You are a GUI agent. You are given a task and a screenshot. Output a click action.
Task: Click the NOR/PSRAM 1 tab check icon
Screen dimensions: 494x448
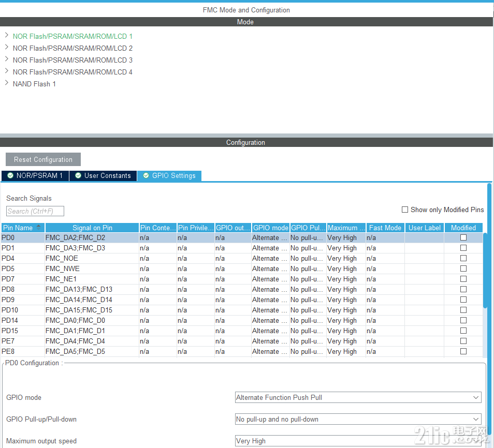pyautogui.click(x=10, y=176)
